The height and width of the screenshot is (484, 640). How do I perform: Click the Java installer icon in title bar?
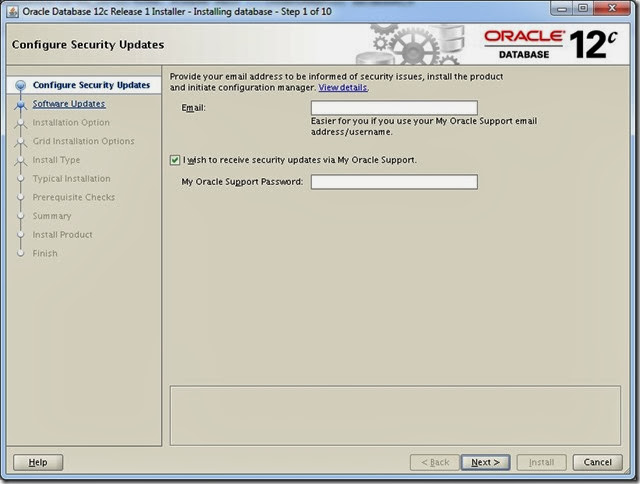(13, 11)
